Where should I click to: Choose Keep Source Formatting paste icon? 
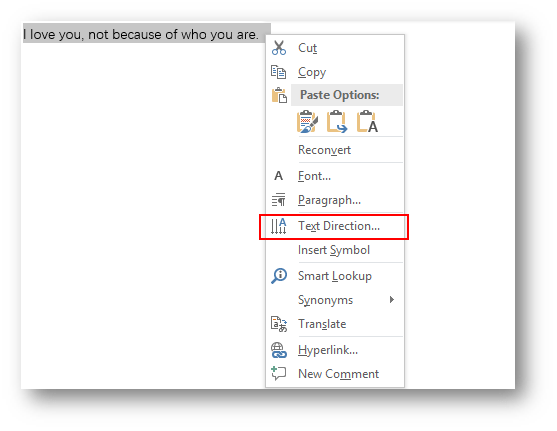(x=307, y=122)
